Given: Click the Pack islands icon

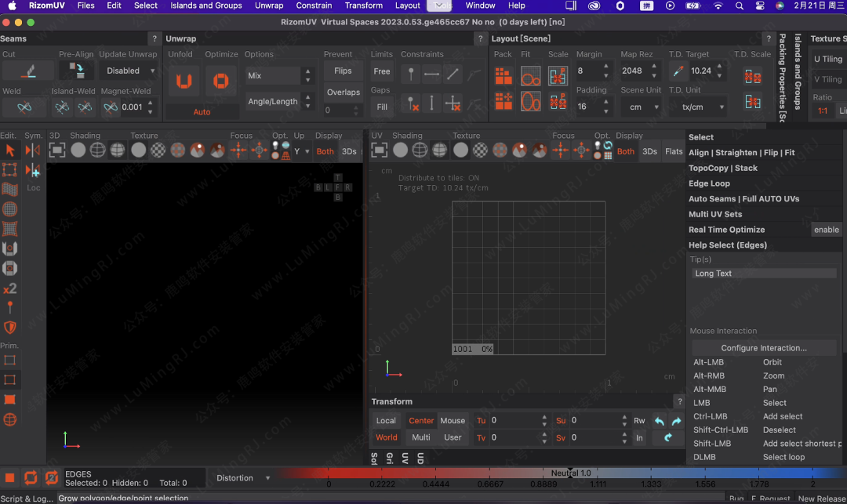Looking at the screenshot, I should 503,76.
